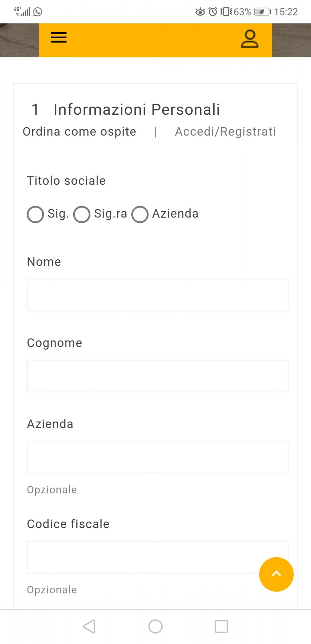Choose the Azienda radio option
Viewport: 311px width, 644px height.
(x=140, y=214)
